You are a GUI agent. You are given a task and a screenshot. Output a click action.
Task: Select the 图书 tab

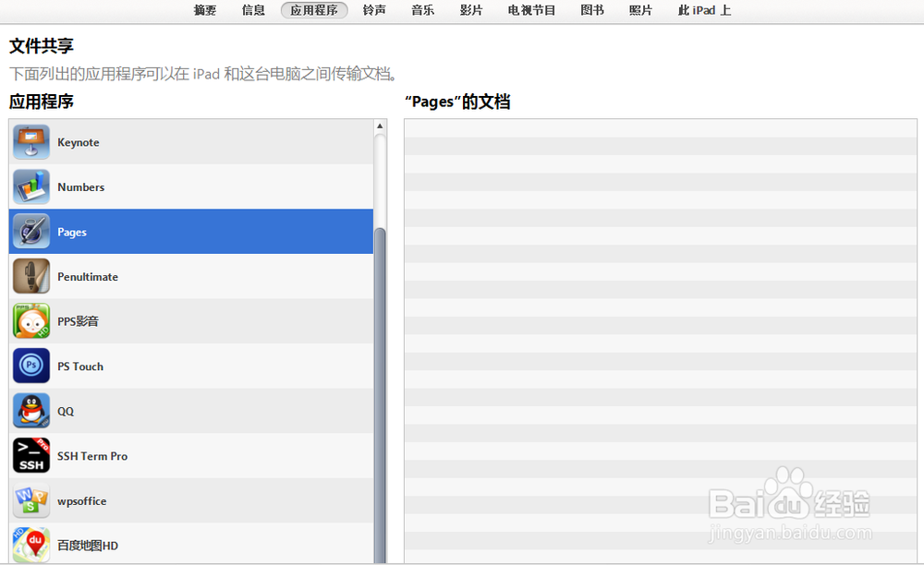(x=591, y=11)
